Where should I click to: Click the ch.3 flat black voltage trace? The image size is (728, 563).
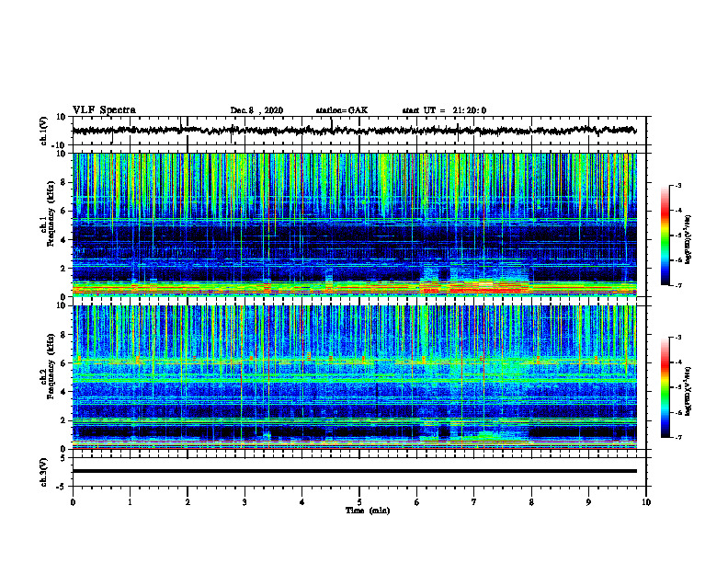pos(354,471)
